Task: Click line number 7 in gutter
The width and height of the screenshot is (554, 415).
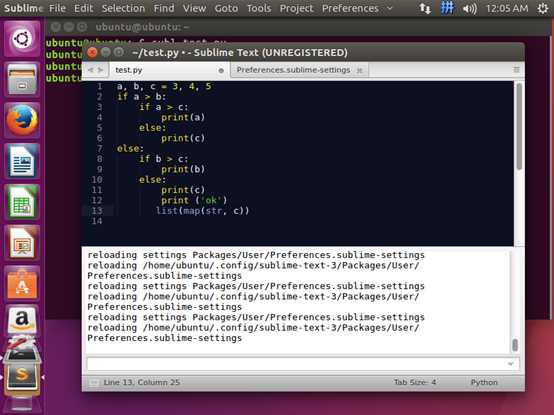Action: [x=99, y=149]
